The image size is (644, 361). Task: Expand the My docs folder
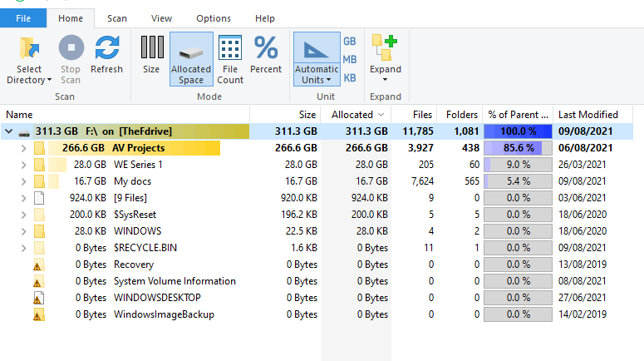24,181
